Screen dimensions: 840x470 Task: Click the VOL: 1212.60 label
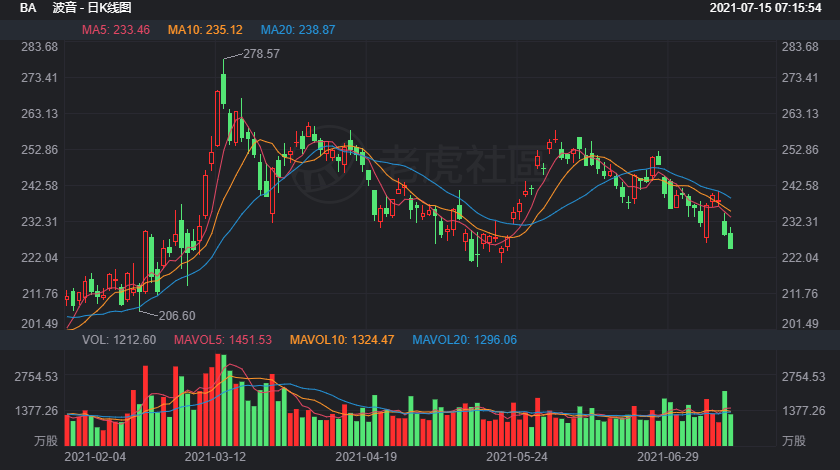click(119, 340)
